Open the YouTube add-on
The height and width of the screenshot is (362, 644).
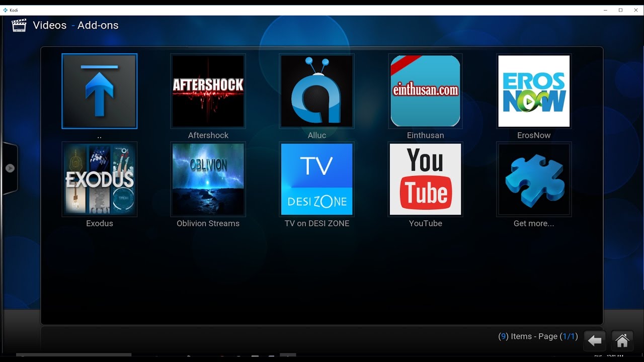(425, 179)
